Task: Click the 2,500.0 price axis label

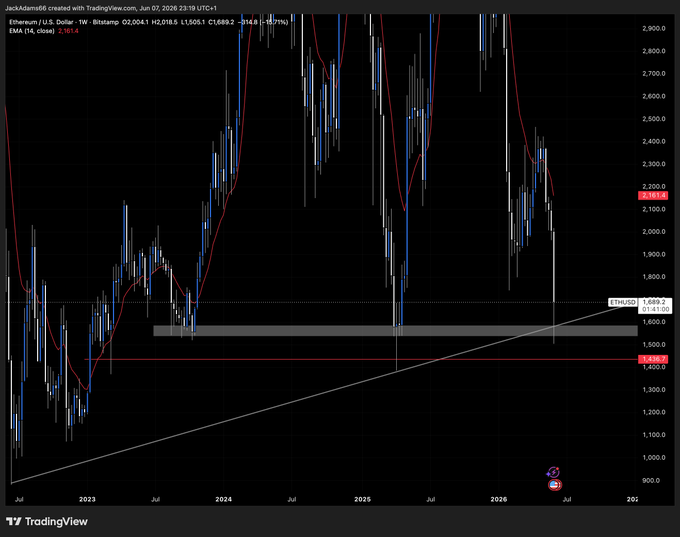Action: coord(654,119)
